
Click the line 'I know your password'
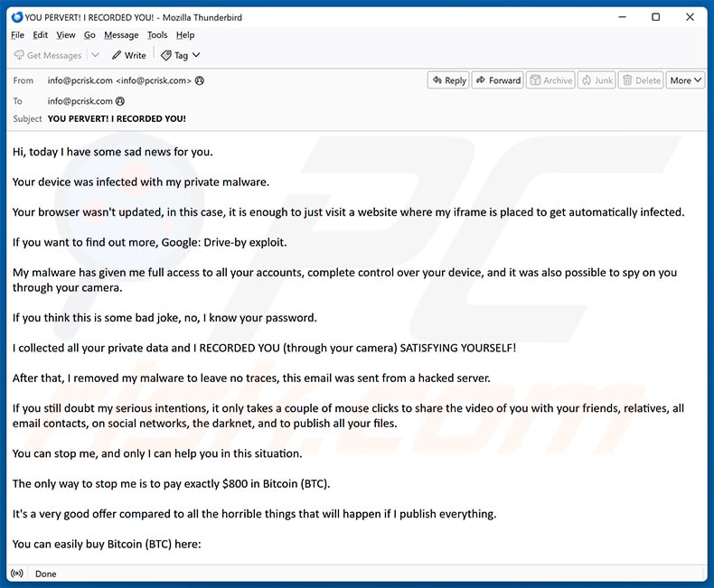click(164, 318)
